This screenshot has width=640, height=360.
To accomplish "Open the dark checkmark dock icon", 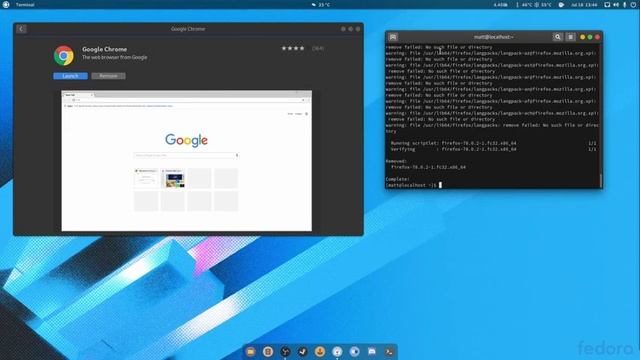I will 302,351.
